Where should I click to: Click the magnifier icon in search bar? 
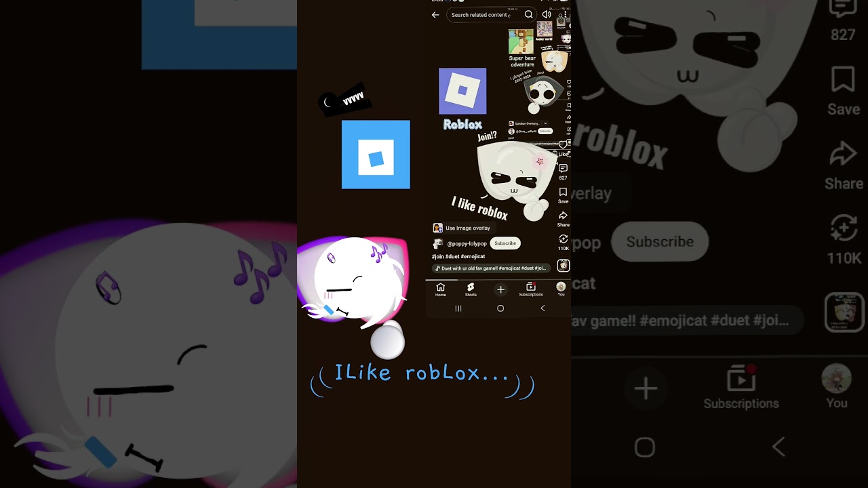point(529,15)
